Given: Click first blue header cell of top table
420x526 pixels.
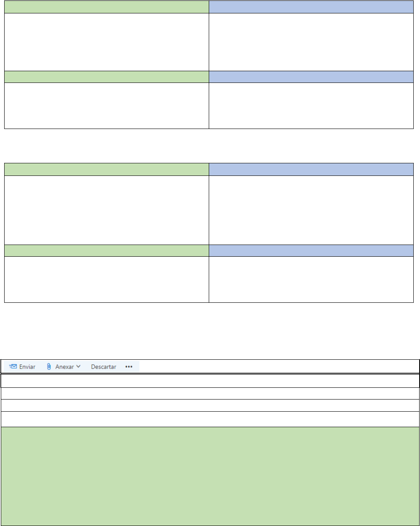Looking at the screenshot, I should click(x=311, y=6).
